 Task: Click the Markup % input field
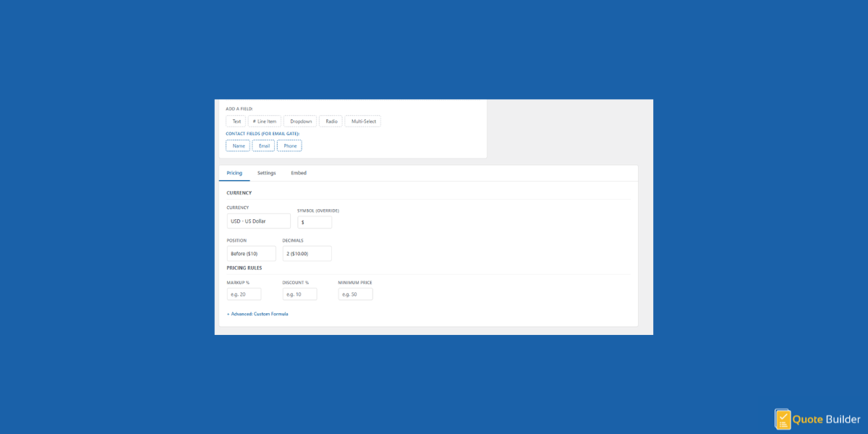coord(244,294)
